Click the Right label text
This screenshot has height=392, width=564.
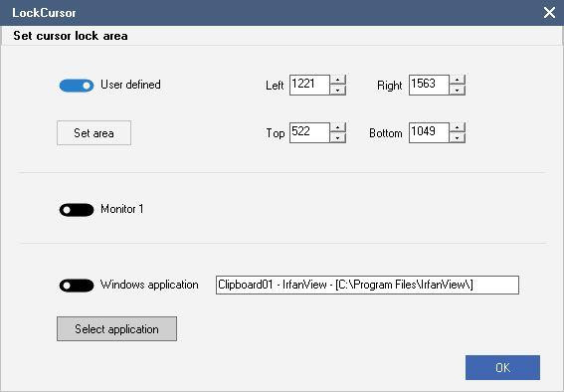pyautogui.click(x=390, y=86)
